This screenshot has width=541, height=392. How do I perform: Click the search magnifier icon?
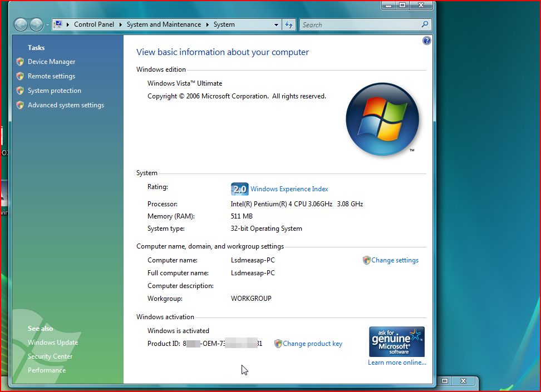tap(425, 24)
